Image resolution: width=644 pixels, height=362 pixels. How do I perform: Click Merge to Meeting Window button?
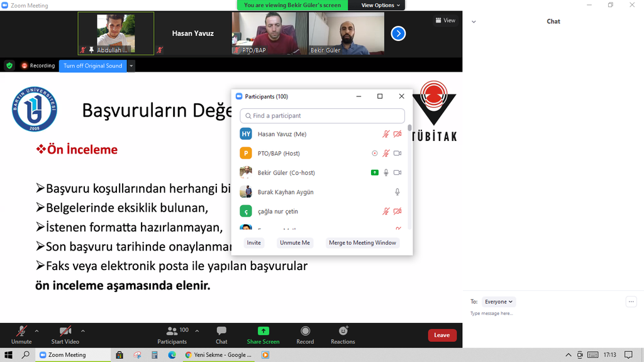(362, 242)
